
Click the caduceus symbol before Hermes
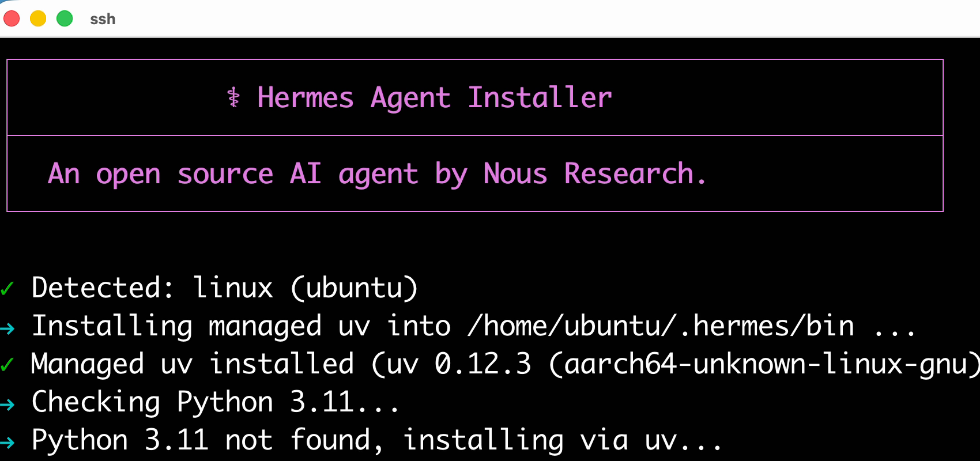pos(233,97)
